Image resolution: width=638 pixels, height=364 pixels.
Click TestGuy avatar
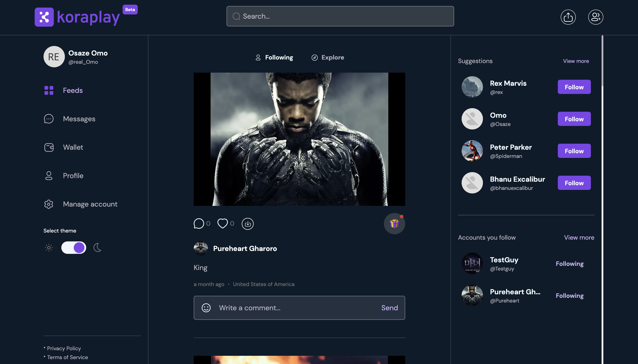pos(472,263)
